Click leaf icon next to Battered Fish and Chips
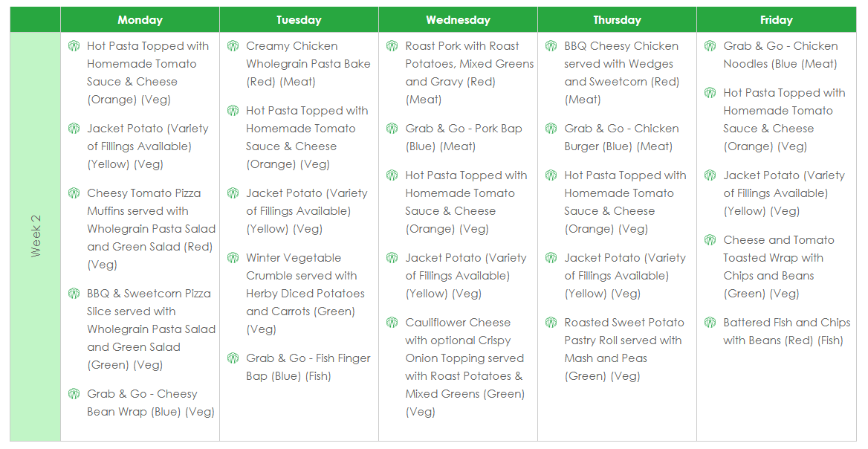The image size is (868, 449). (710, 322)
